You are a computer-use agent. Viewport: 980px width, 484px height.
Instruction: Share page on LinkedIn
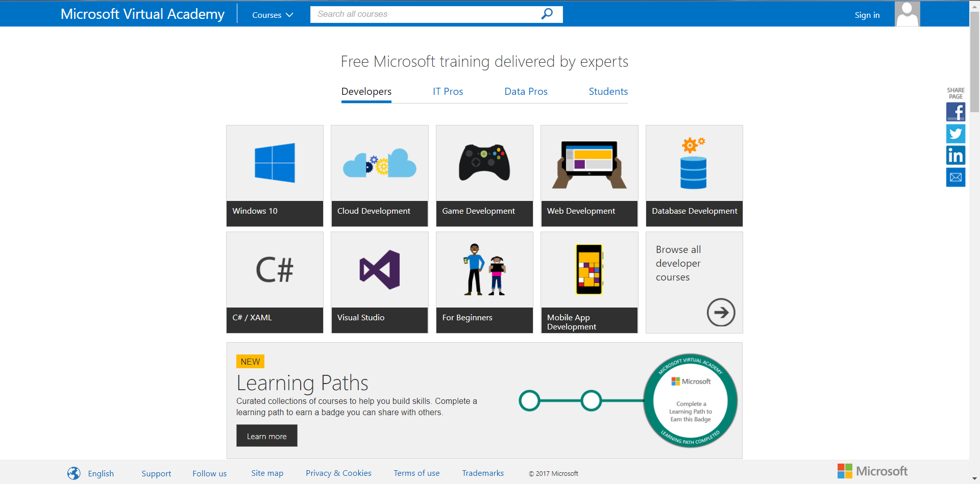[955, 156]
